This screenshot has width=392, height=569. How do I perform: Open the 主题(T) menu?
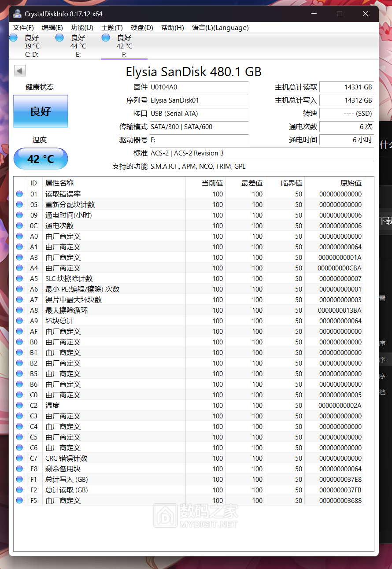[x=112, y=28]
